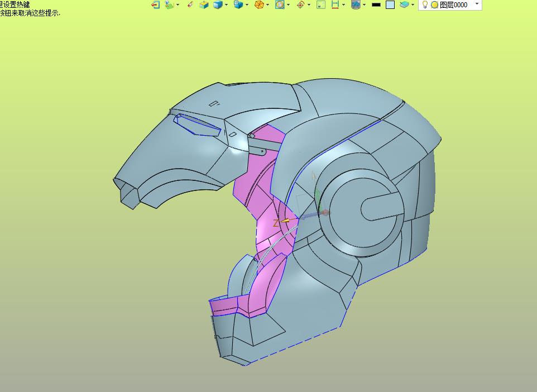537x392 pixels.
Task: Open dropdown next to box-with-window icon
Action: tap(247, 5)
